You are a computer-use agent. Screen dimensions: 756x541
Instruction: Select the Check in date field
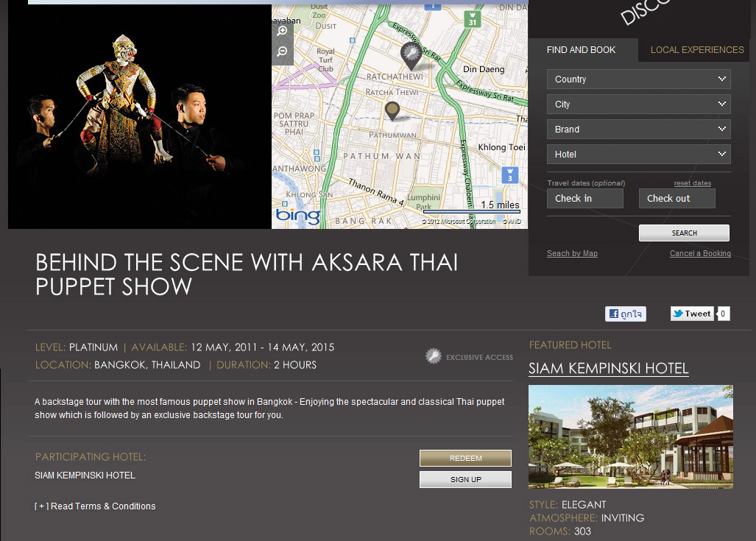[584, 198]
